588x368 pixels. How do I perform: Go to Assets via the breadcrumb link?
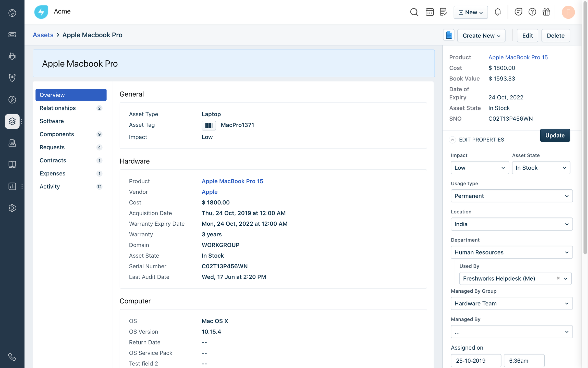tap(43, 35)
